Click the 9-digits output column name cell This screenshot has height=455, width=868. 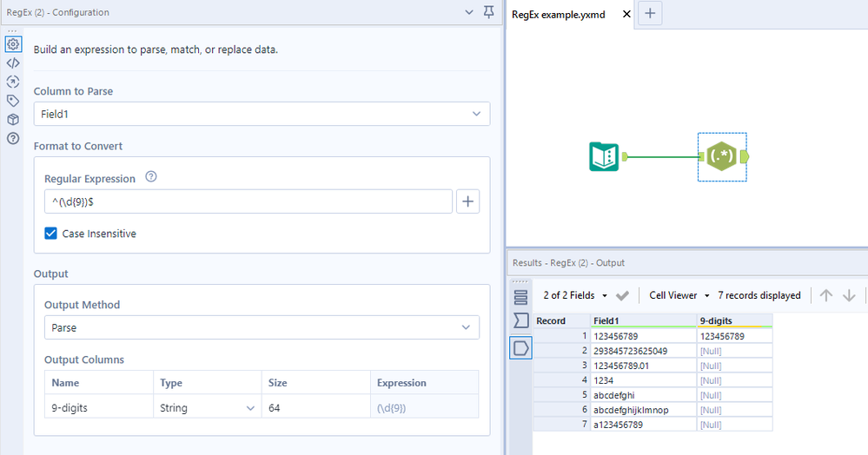point(98,408)
